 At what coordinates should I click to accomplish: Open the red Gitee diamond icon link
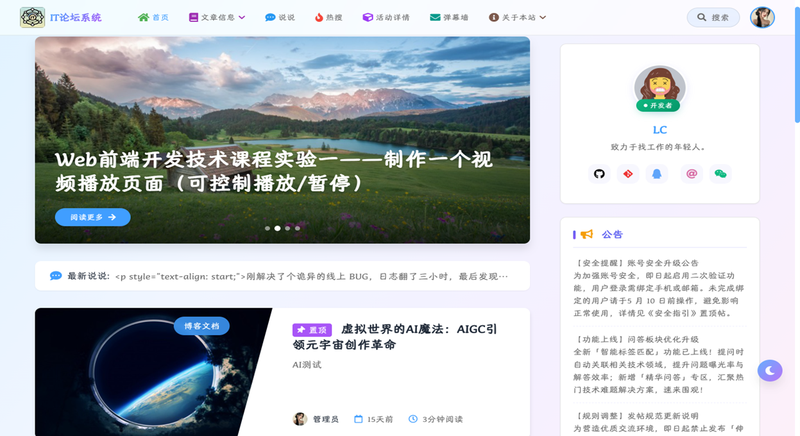click(x=628, y=174)
